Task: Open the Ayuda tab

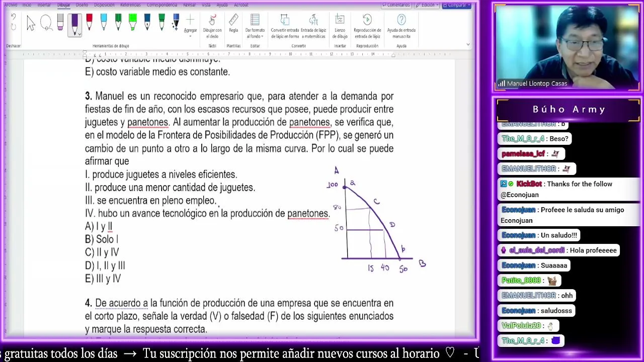Action: (222, 5)
